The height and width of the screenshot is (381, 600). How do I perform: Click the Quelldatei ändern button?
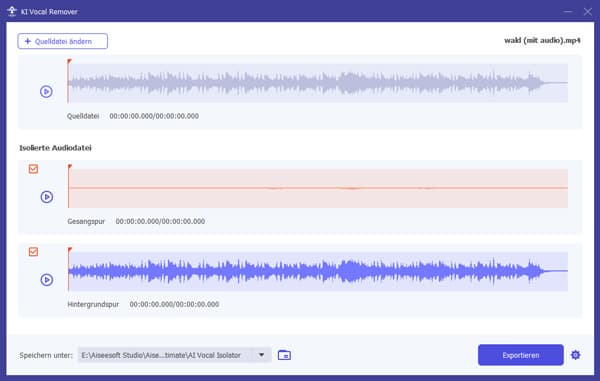(x=62, y=41)
